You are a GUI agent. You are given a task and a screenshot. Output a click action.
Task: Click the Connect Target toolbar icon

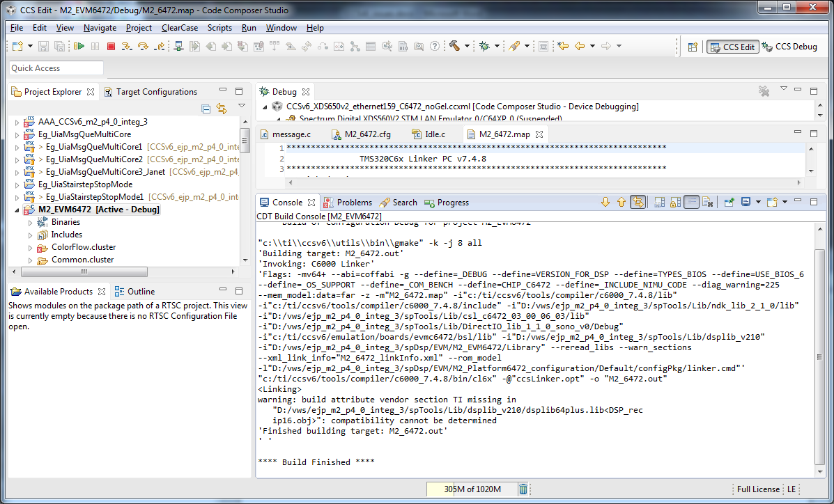(178, 46)
